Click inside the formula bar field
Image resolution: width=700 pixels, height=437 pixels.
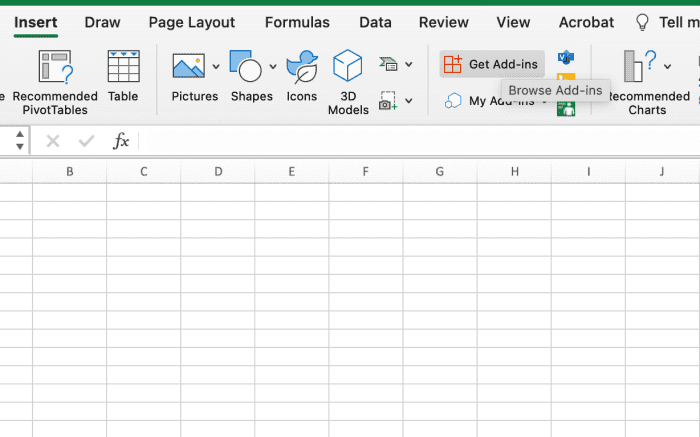419,141
